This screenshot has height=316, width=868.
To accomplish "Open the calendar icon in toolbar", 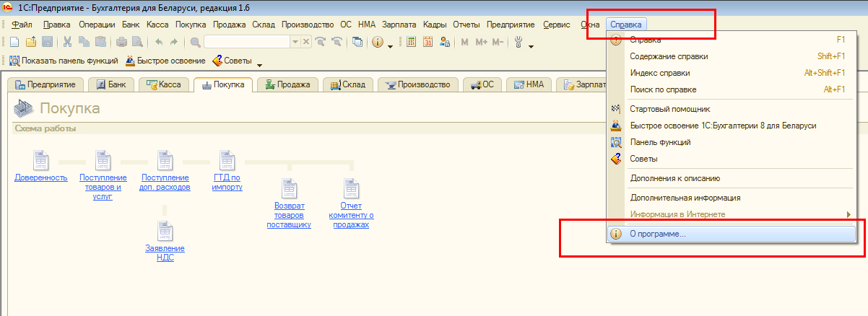I will (x=428, y=43).
